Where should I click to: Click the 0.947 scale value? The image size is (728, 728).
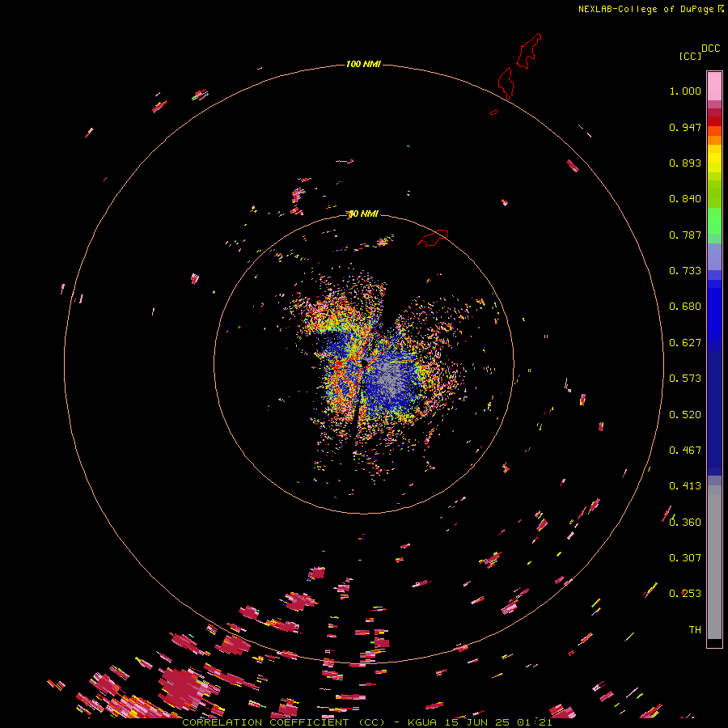685,127
